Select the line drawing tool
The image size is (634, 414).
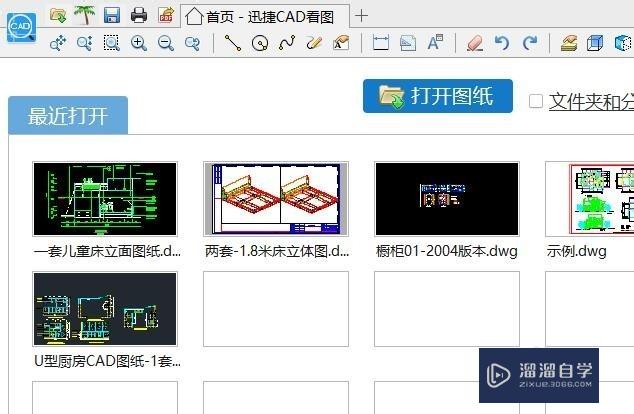pyautogui.click(x=233, y=43)
